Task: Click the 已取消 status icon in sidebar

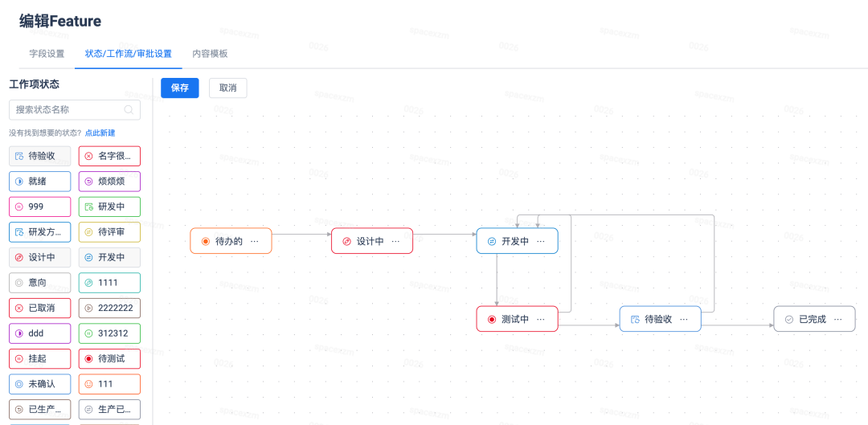Action: click(x=19, y=308)
